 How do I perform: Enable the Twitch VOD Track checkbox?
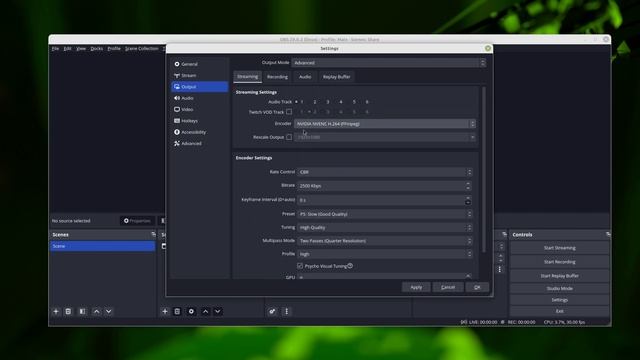tap(289, 112)
